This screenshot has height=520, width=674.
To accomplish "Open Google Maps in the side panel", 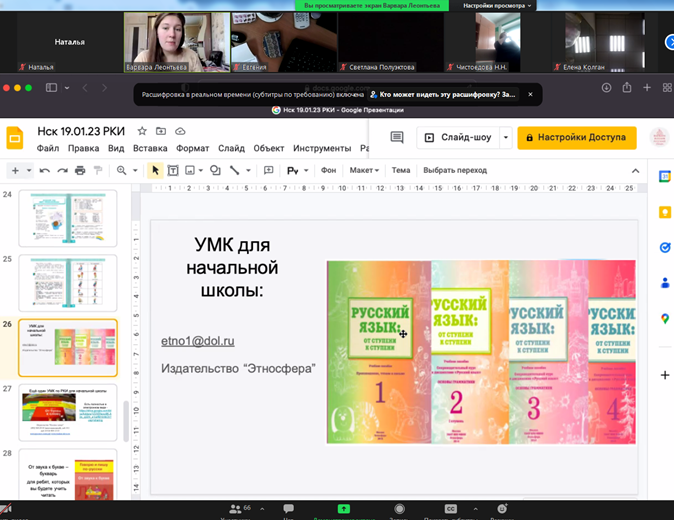I will pos(664,318).
